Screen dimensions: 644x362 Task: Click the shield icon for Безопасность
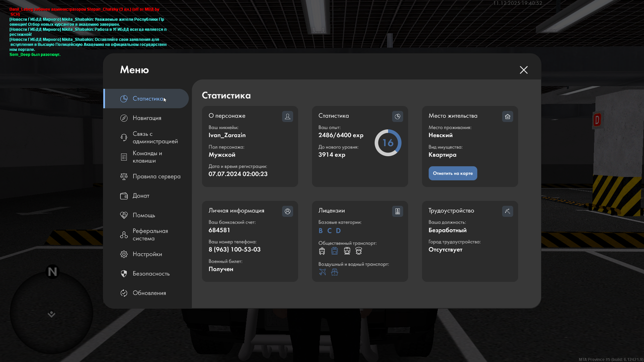(x=124, y=274)
